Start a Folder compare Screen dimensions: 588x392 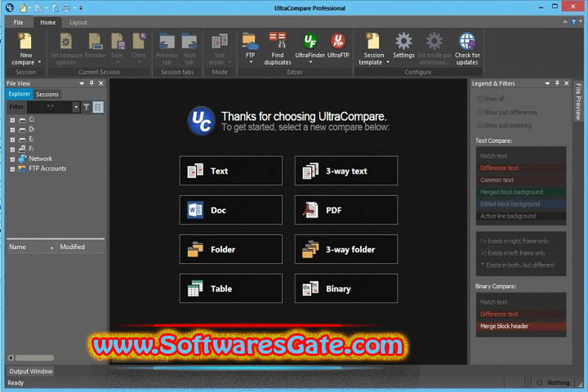coord(230,249)
